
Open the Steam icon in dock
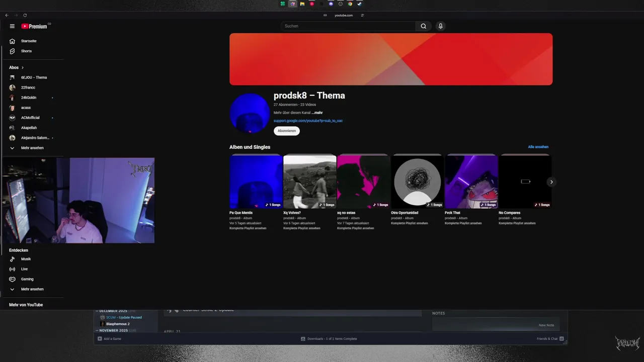click(360, 4)
